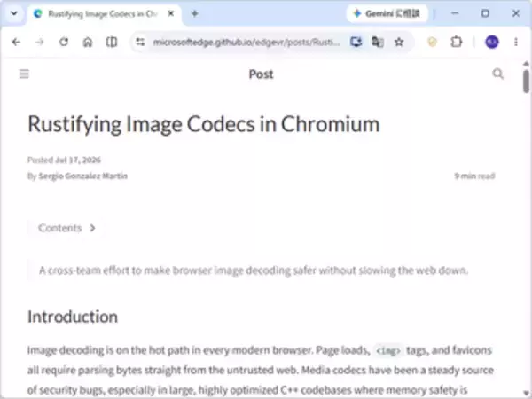Viewport: 532px width, 399px height.
Task: Reload the current page
Action: 64,42
